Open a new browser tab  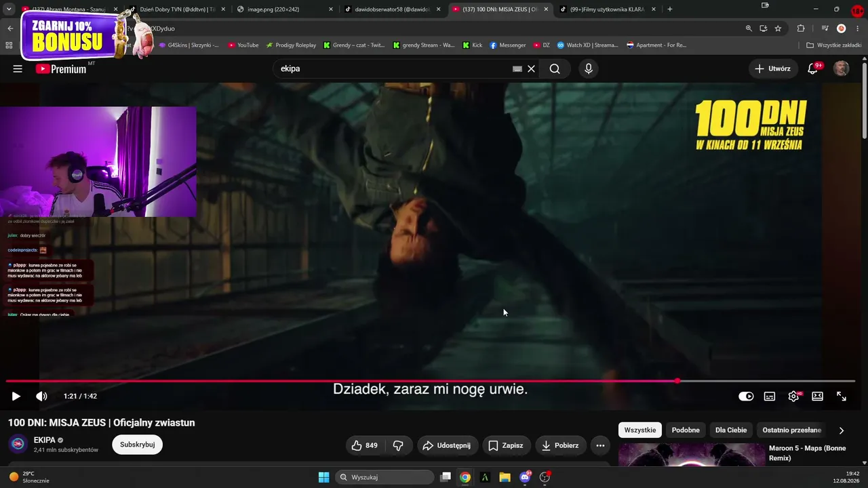coord(670,9)
